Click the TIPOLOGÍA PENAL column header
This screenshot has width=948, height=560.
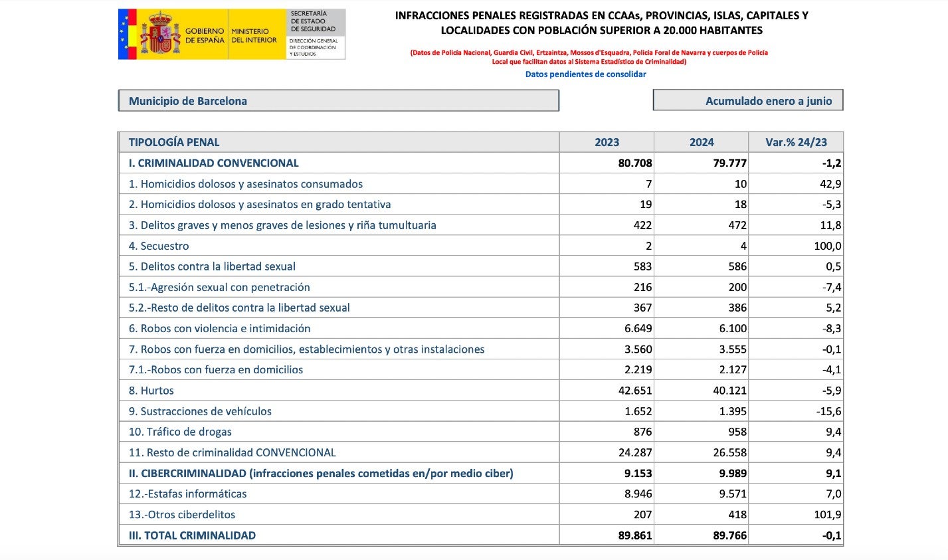(x=174, y=142)
